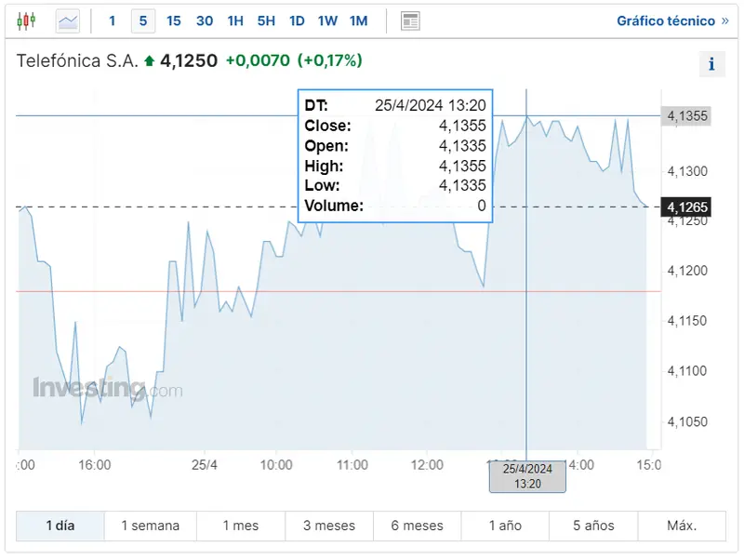Select the 1 año range option
744x560 pixels.
(x=504, y=525)
